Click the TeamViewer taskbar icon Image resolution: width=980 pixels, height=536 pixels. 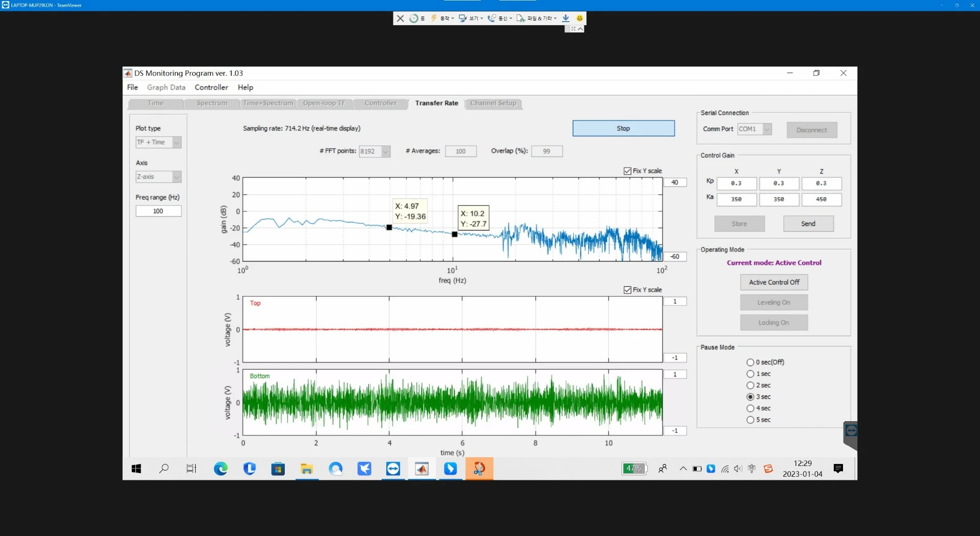click(x=393, y=469)
